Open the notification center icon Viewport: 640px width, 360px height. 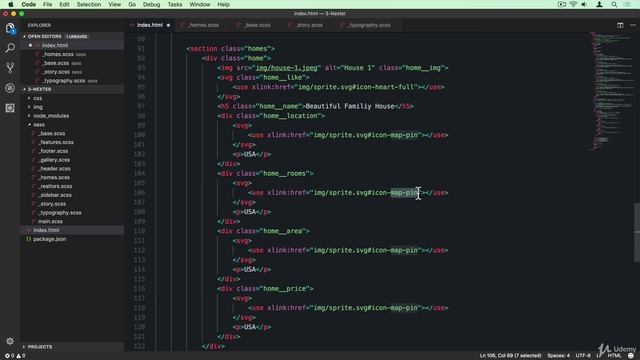click(628, 4)
